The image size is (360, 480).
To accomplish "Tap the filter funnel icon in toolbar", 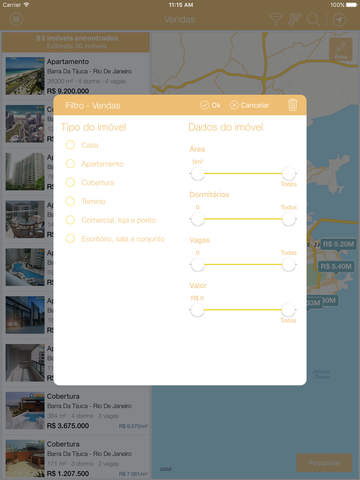I will tap(275, 19).
